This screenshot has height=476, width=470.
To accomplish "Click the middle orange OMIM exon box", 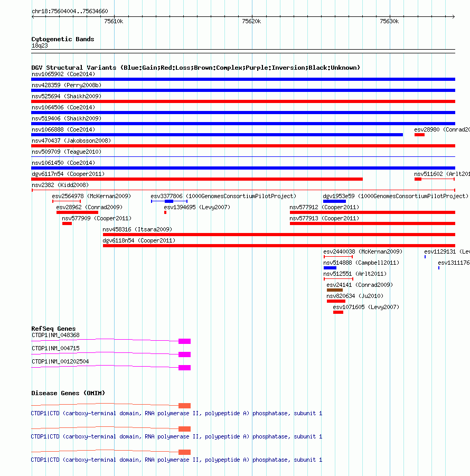I will (x=184, y=429).
